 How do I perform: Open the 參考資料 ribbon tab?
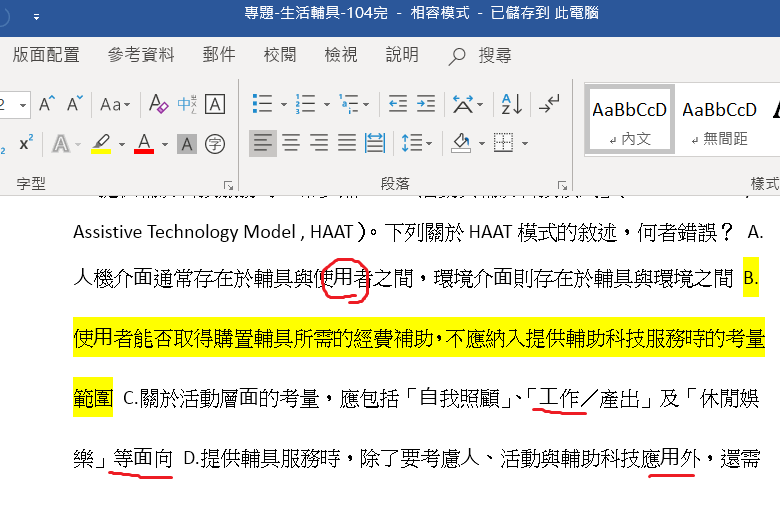pos(141,55)
